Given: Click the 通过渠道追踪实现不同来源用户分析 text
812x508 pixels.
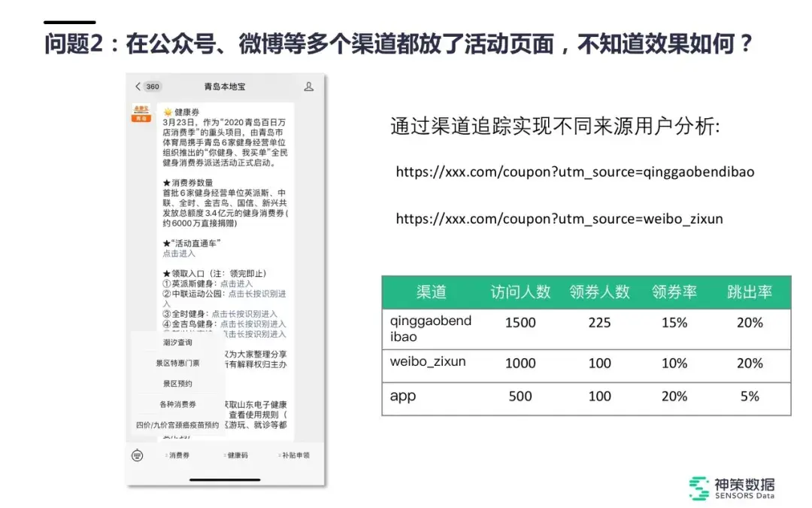Looking at the screenshot, I should pyautogui.click(x=555, y=126).
